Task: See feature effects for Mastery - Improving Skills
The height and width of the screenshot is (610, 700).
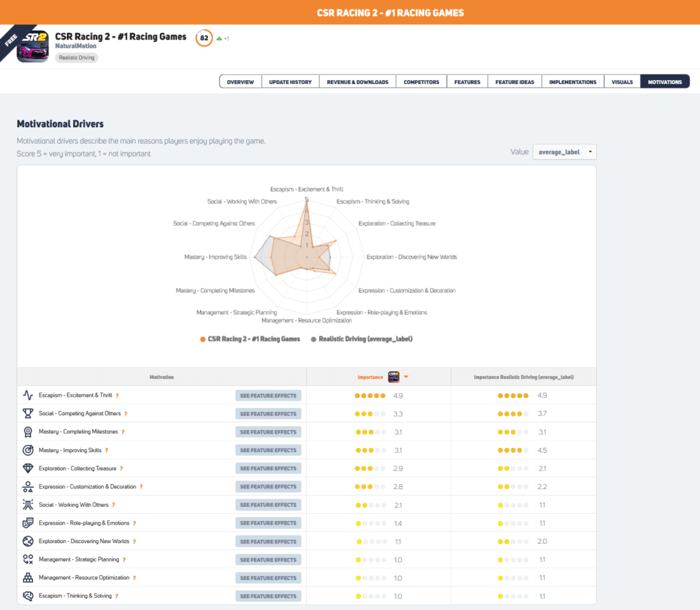Action: pos(268,451)
